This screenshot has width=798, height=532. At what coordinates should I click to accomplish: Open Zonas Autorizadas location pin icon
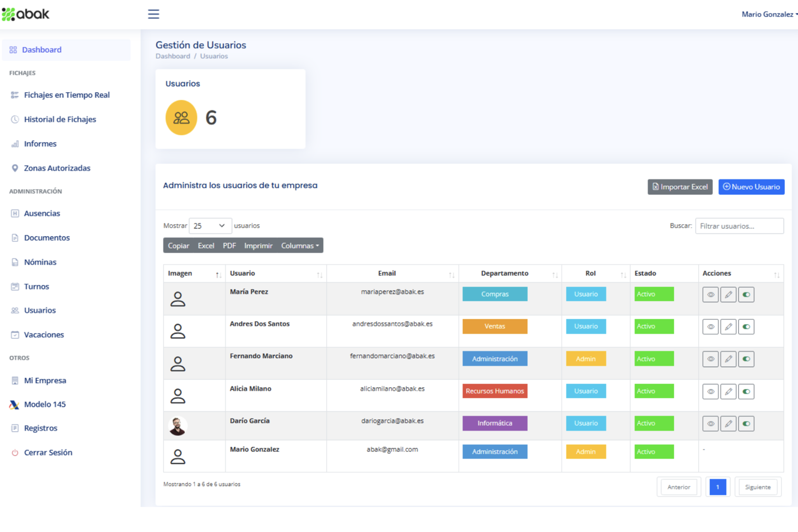pyautogui.click(x=15, y=168)
